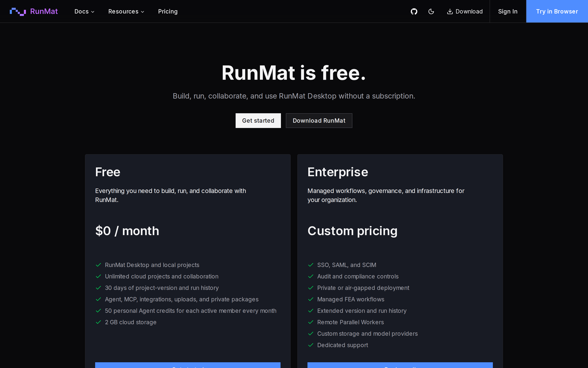Click the download arrow icon in the navbar
The width and height of the screenshot is (588, 368).
450,11
